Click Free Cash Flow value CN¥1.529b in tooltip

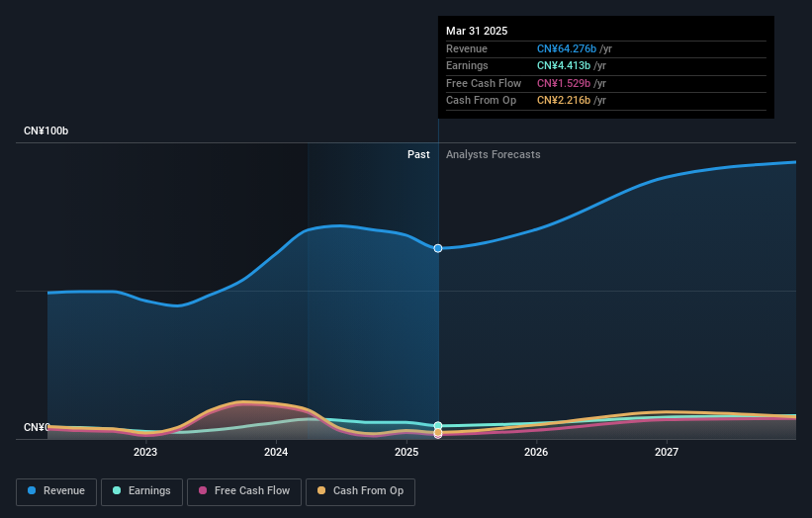coord(565,83)
